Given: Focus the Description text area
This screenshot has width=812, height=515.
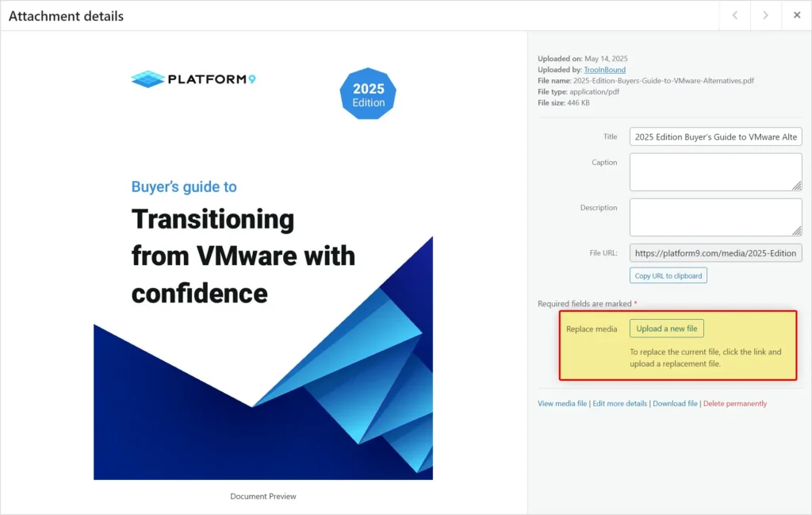Looking at the screenshot, I should click(x=716, y=217).
